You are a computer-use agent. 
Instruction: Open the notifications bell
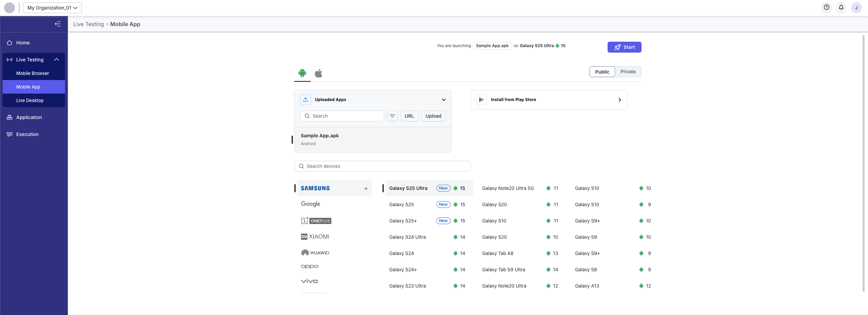tap(841, 7)
